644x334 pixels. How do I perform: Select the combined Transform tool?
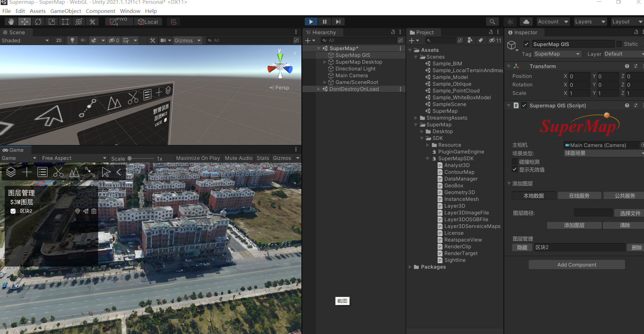click(x=79, y=22)
